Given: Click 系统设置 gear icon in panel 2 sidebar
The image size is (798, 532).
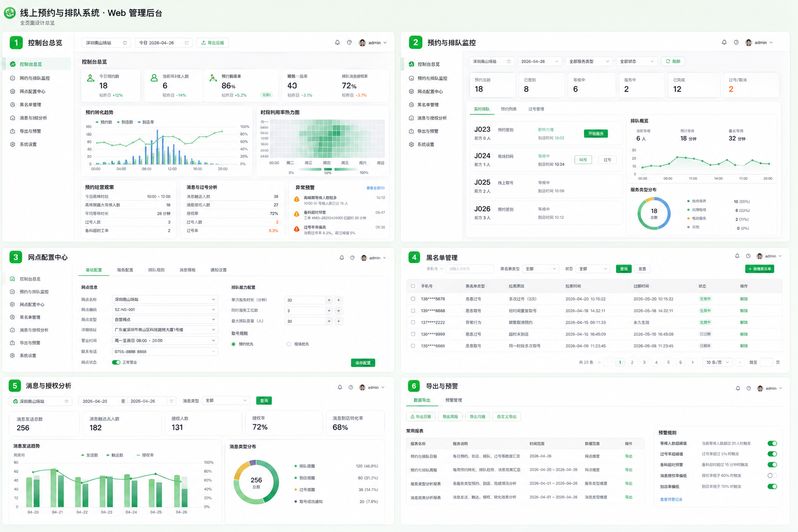Looking at the screenshot, I should pyautogui.click(x=411, y=144).
